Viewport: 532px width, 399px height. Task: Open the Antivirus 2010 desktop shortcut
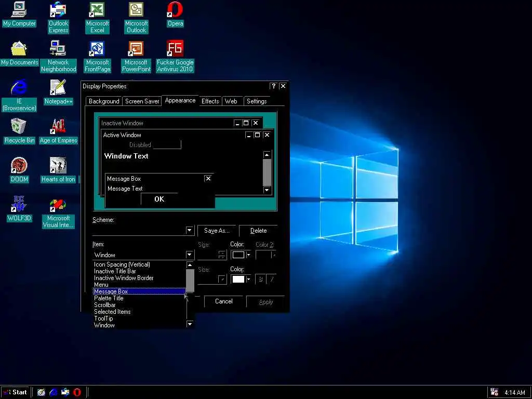tap(175, 56)
